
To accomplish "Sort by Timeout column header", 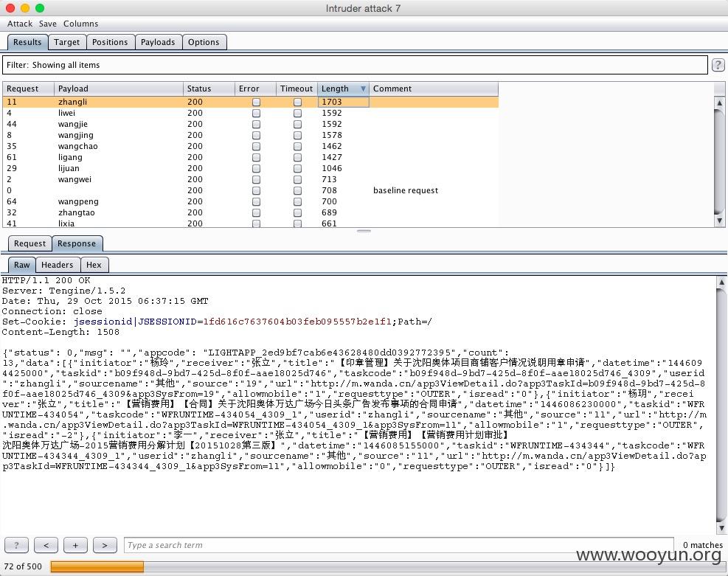I will (x=297, y=89).
